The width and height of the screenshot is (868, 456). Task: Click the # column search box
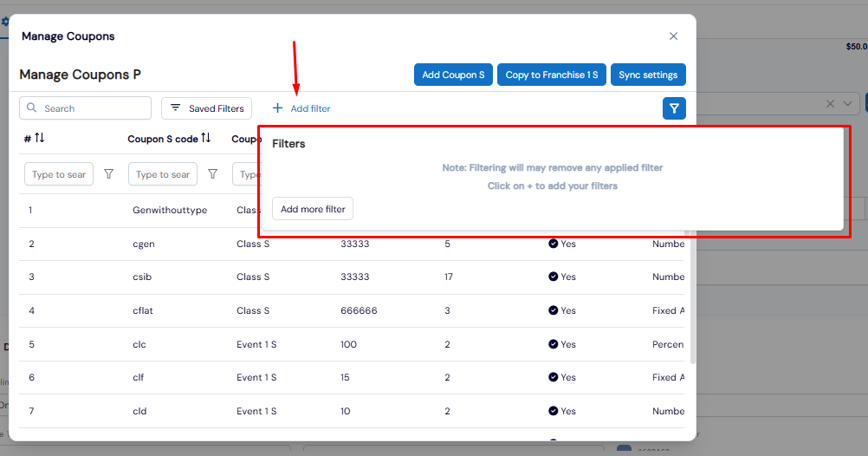coord(59,174)
